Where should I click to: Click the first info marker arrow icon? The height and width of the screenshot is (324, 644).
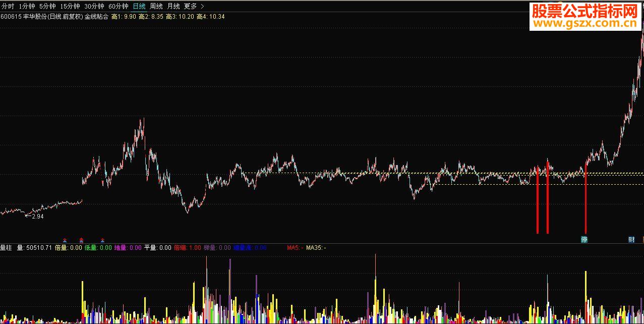tap(65, 240)
